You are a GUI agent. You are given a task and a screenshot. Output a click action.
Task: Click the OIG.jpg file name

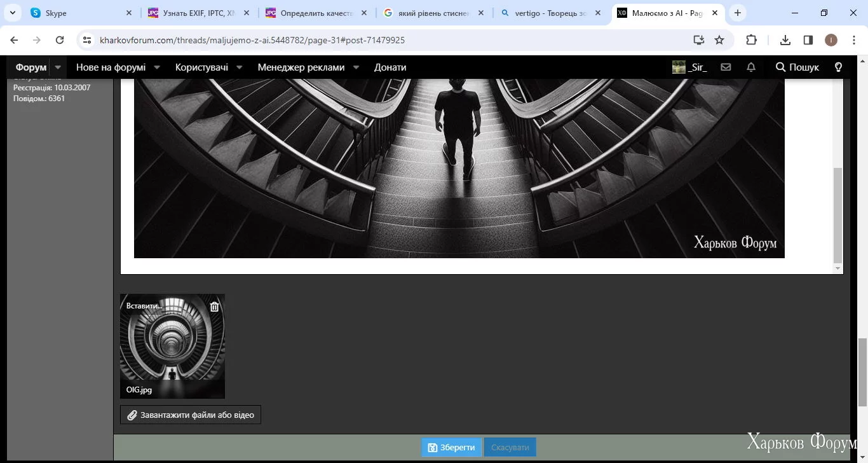point(139,390)
